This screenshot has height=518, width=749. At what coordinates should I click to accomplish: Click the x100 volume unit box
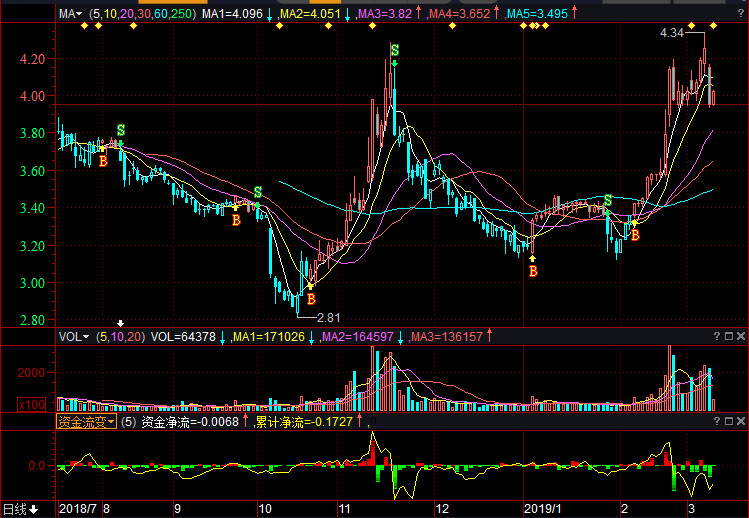pyautogui.click(x=32, y=405)
